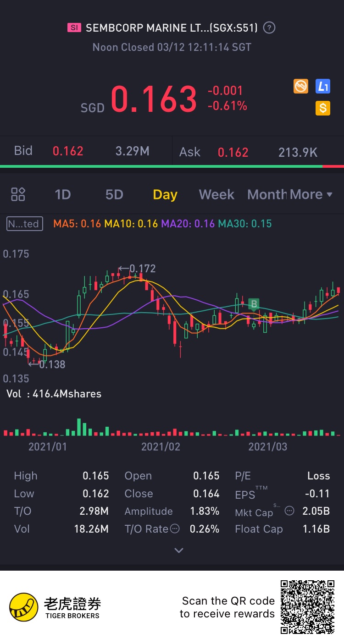Tap the SEMBCORP MARINE stock title
344x644 pixels.
pyautogui.click(x=172, y=28)
